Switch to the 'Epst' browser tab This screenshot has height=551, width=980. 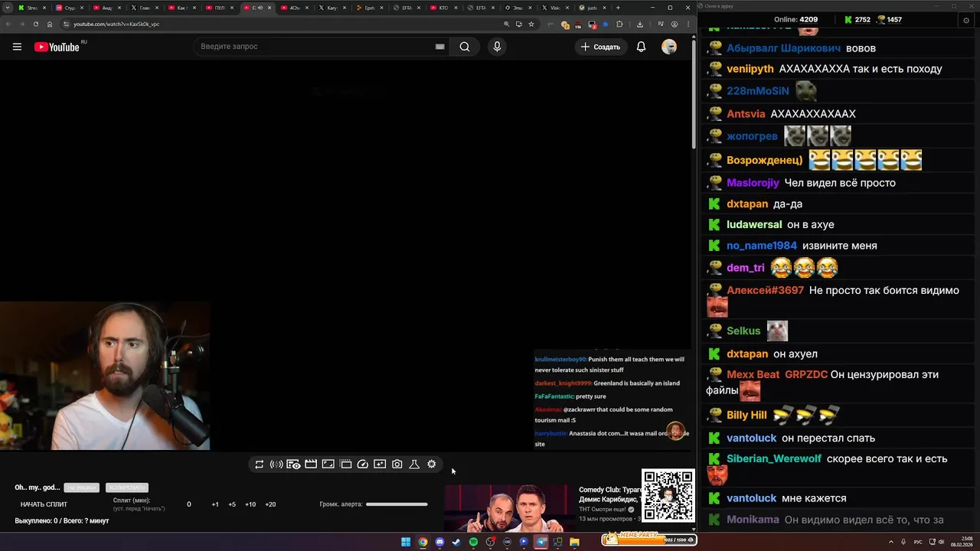click(370, 8)
